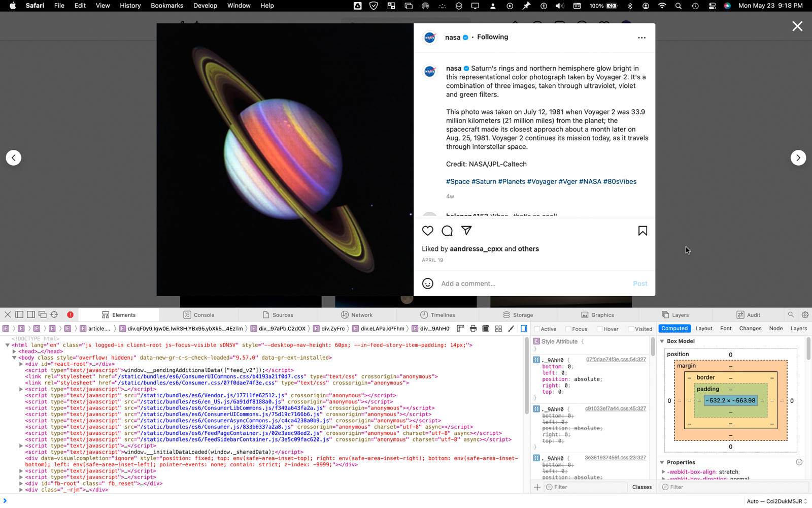Enable the Active pseudo-class checkbox
This screenshot has width=812, height=508.
(x=537, y=329)
